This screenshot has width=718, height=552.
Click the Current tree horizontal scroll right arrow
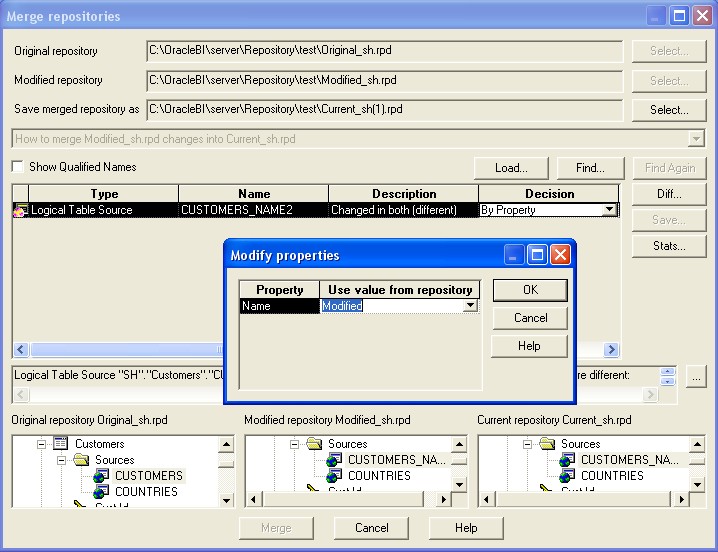tap(682, 499)
